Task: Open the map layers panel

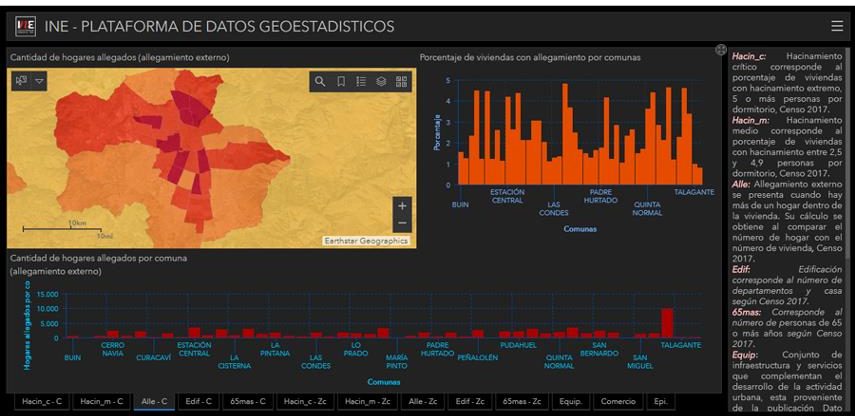Action: (381, 82)
